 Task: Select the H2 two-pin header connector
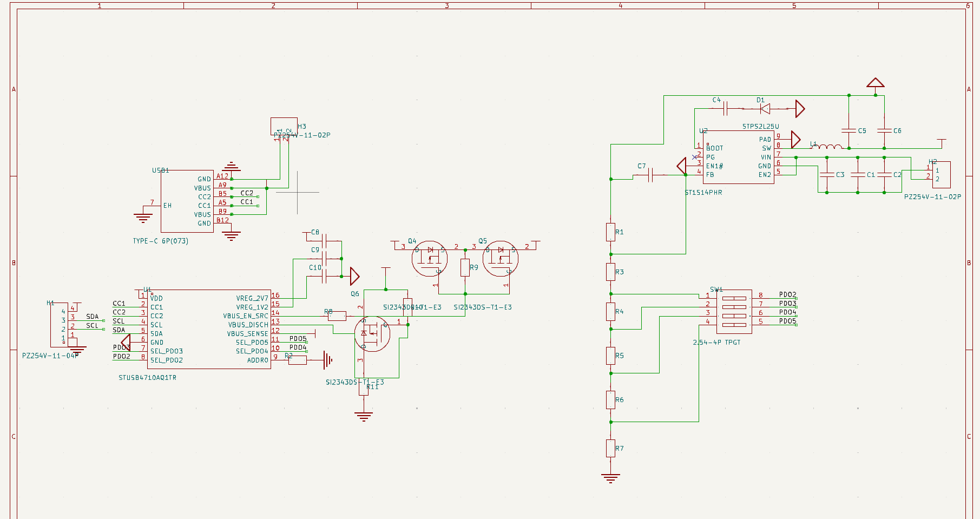coord(940,175)
